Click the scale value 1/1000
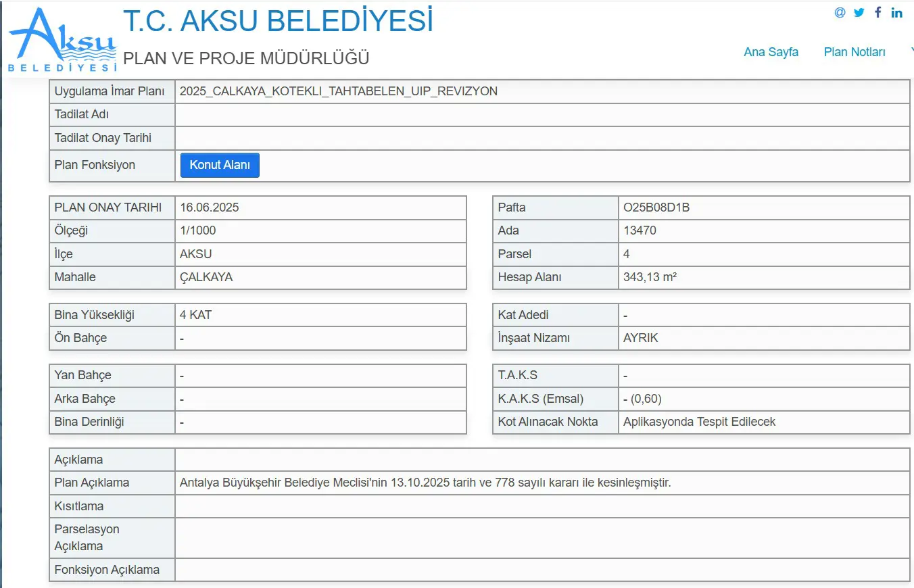 point(198,230)
